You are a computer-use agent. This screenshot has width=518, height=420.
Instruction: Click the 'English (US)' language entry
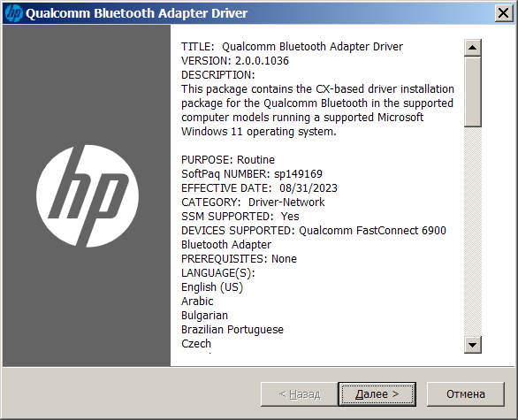tap(212, 287)
